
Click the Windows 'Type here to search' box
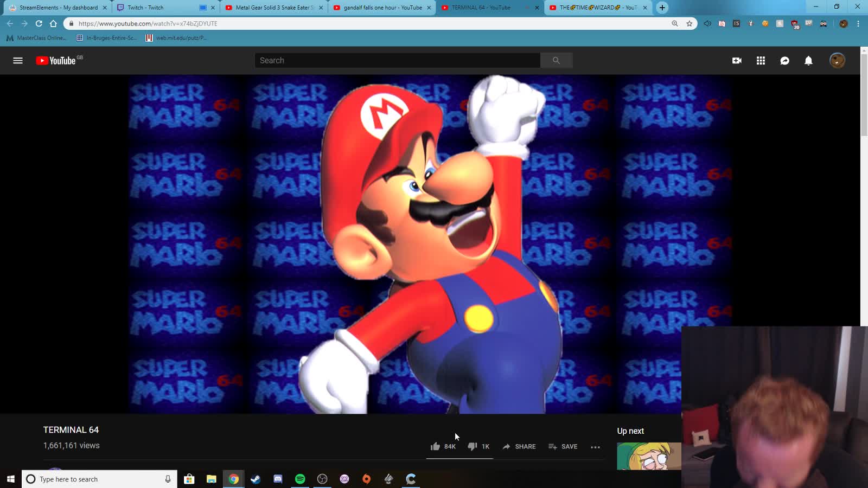[99, 479]
